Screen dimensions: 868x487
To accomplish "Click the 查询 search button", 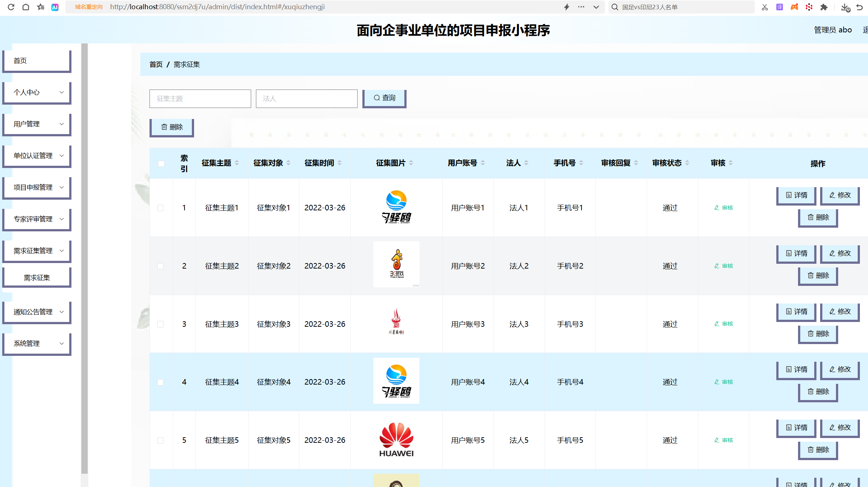I will pyautogui.click(x=384, y=98).
